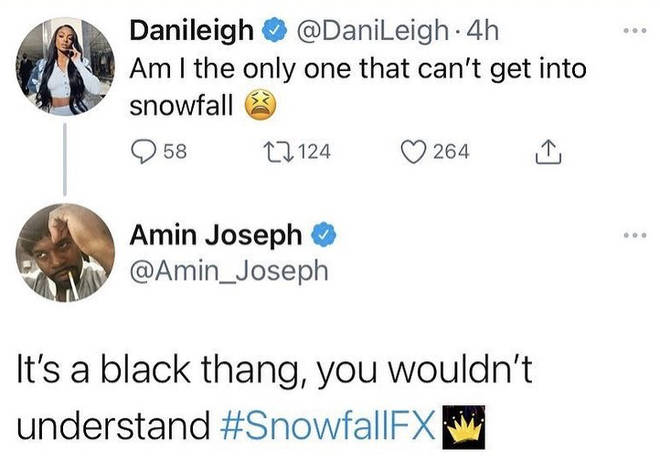Click the Danileigh display name
660x458 pixels.
tap(192, 31)
